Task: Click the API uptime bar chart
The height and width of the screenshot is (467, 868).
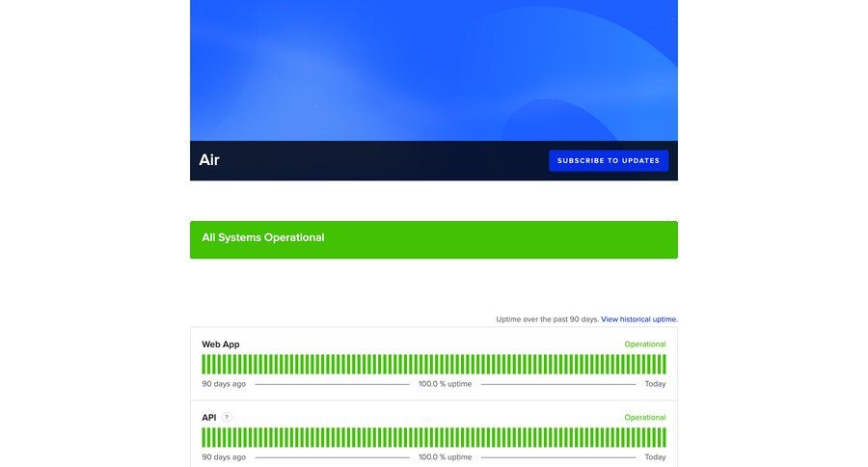Action: tap(434, 438)
